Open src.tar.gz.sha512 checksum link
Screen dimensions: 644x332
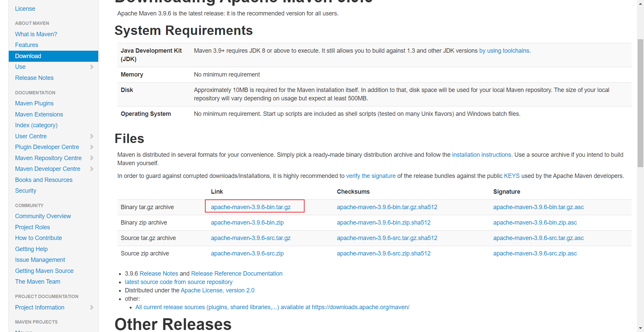(x=387, y=238)
